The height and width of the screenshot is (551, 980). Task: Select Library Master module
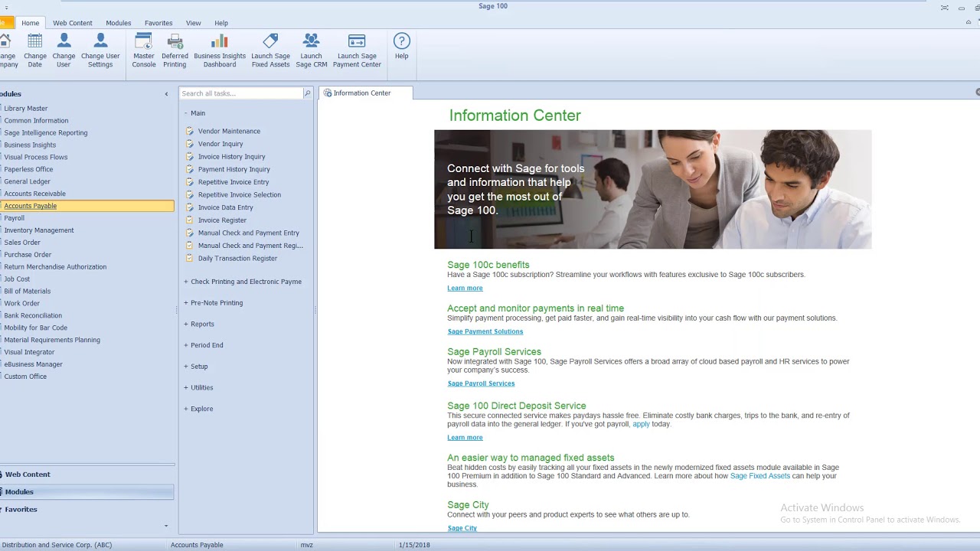coord(26,109)
